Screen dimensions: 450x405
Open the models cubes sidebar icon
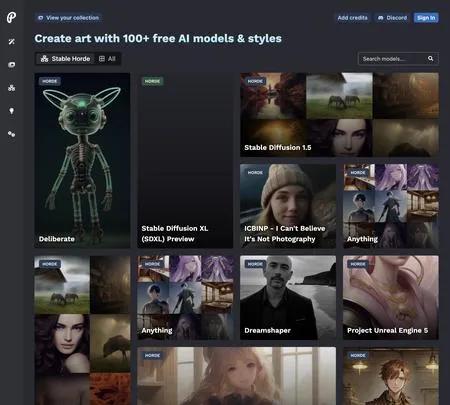12,88
